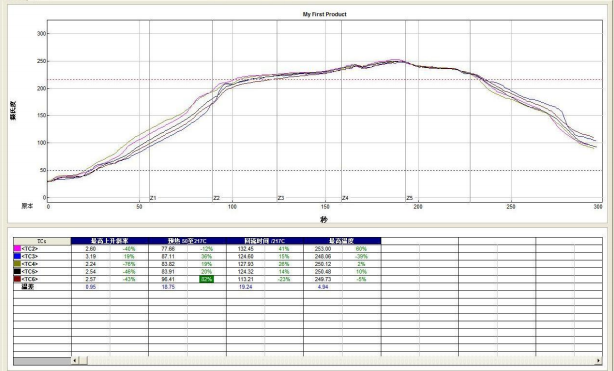Screen dimensions: 614x371
Task: Select the TC2 peak temperature value 253.00
Action: click(323, 249)
